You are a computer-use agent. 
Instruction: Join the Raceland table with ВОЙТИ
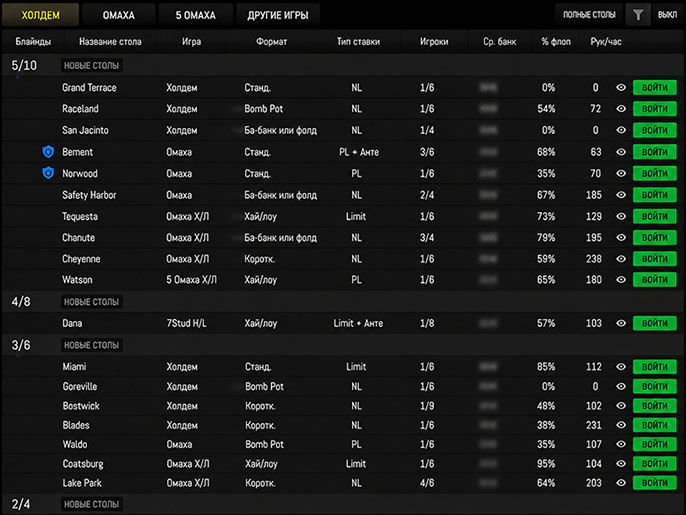(654, 109)
